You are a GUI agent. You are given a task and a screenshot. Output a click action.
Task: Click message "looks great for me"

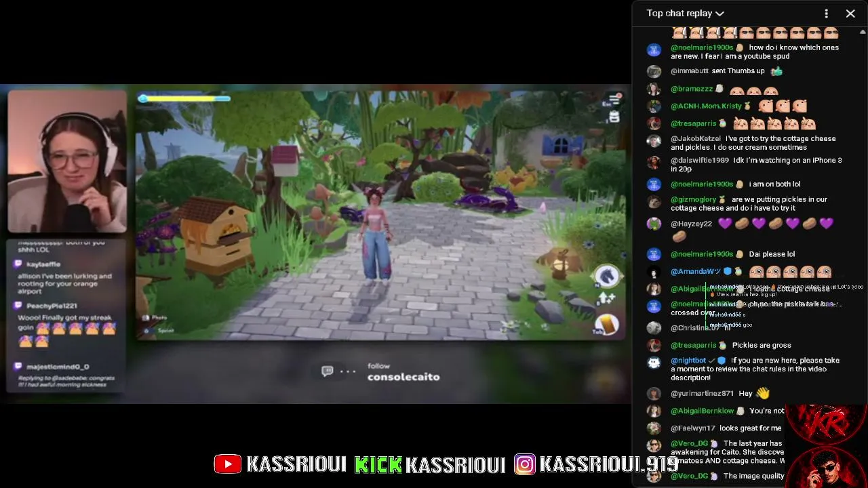pyautogui.click(x=750, y=428)
